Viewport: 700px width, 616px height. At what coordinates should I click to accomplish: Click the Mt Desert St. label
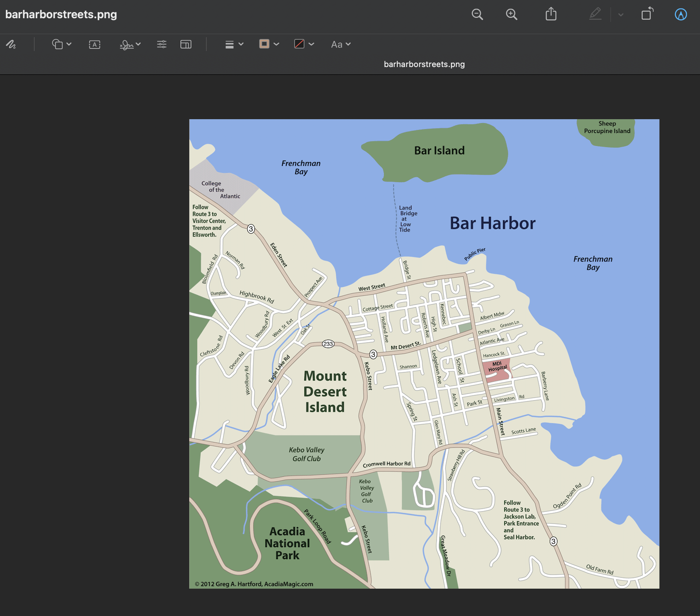[x=406, y=346]
